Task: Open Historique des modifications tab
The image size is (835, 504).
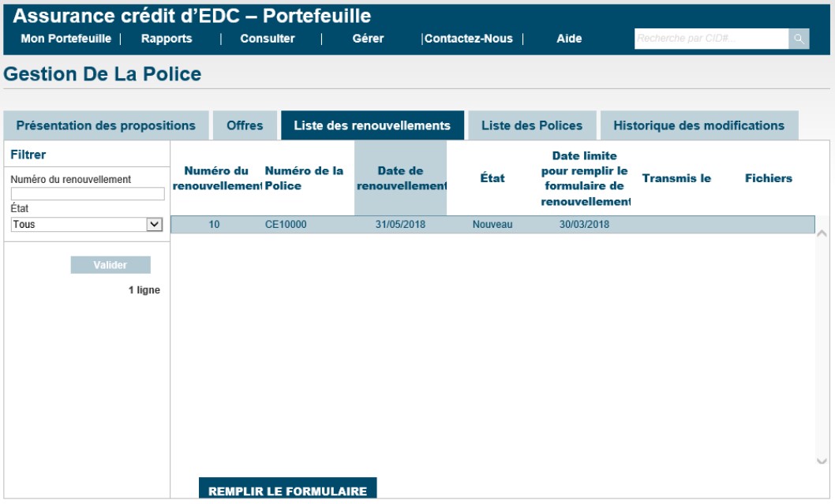Action: coord(699,125)
